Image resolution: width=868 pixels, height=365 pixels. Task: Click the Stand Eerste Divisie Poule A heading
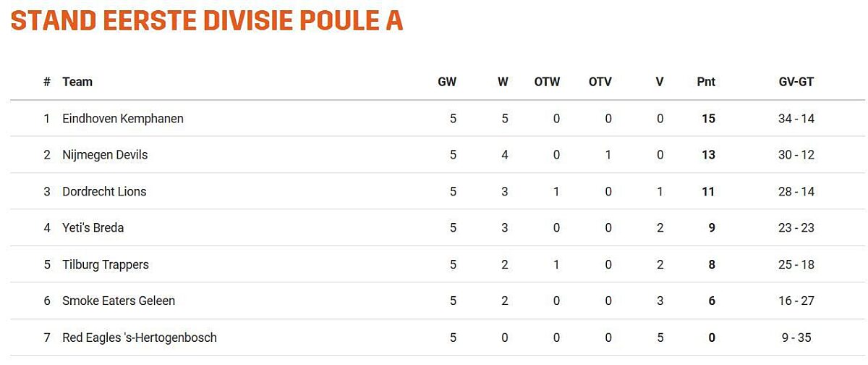207,20
